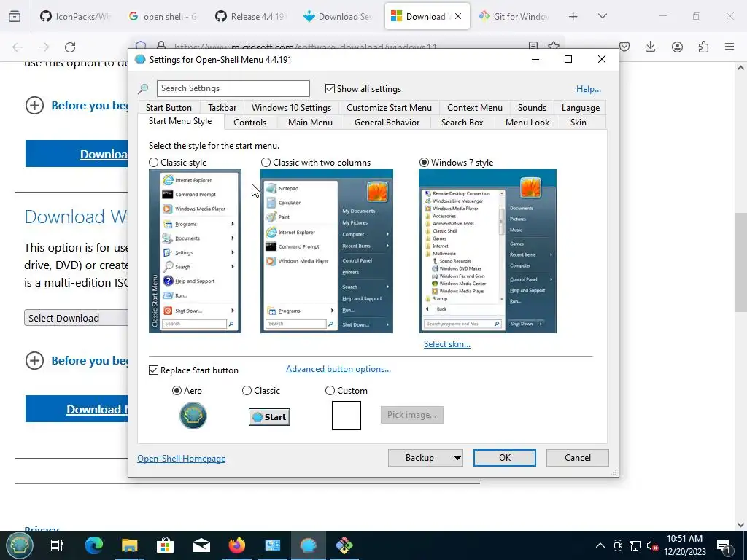Click the Firefox downloads icon
The image size is (747, 560).
650,47
